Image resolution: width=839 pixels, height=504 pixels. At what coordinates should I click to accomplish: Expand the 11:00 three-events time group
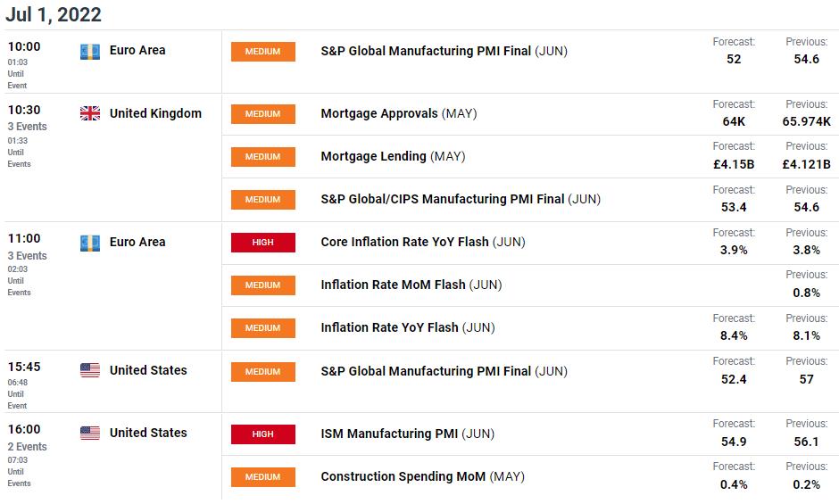(x=27, y=255)
